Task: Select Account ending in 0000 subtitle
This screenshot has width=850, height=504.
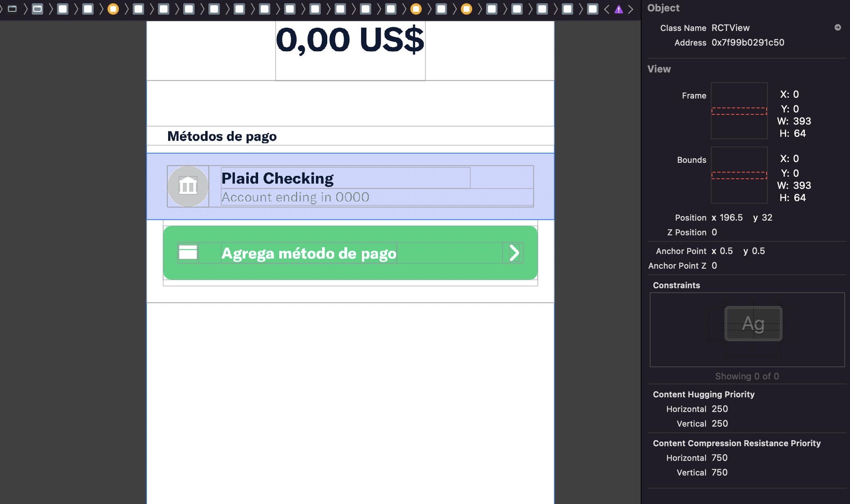Action: [295, 197]
